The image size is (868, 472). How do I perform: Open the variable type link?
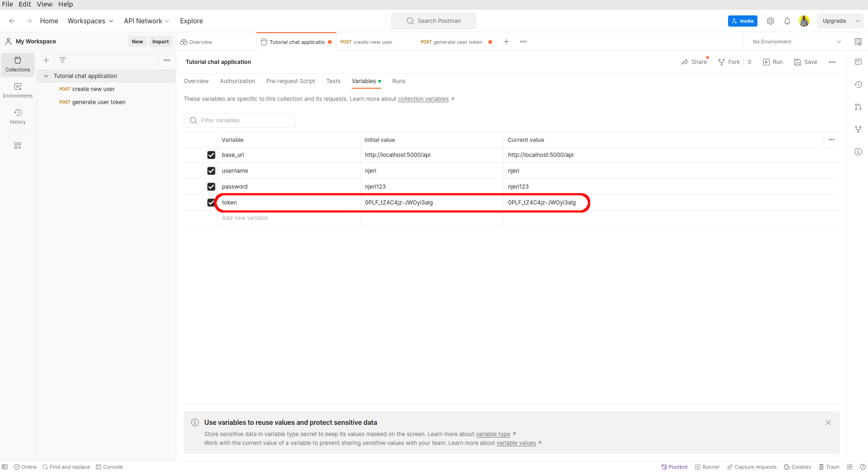(x=493, y=434)
